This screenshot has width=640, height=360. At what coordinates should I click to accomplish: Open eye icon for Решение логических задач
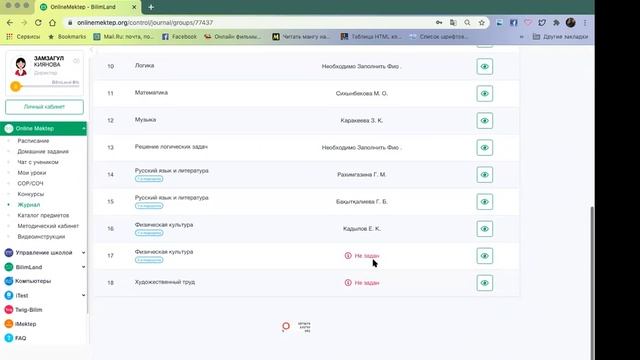click(484, 147)
